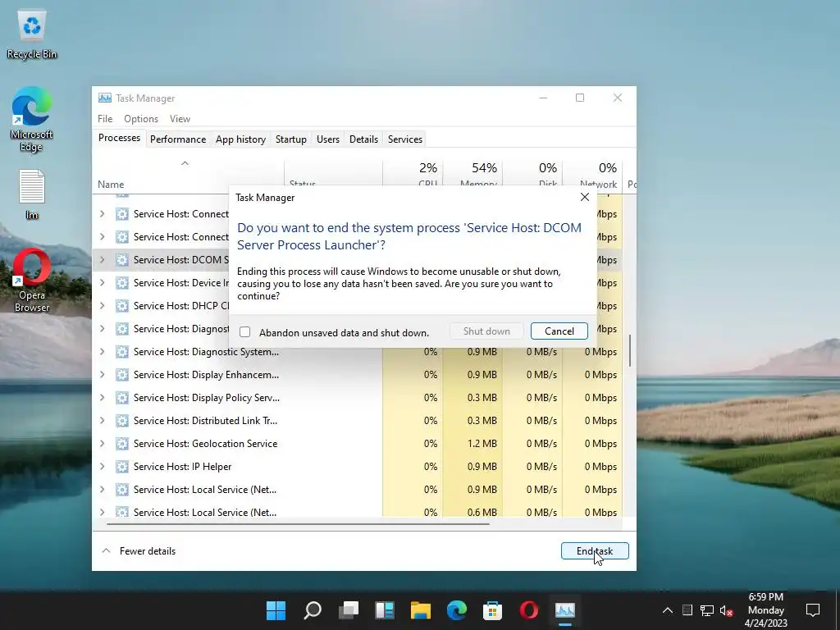The width and height of the screenshot is (840, 630).
Task: Expand Service Host: Device row
Action: (103, 283)
